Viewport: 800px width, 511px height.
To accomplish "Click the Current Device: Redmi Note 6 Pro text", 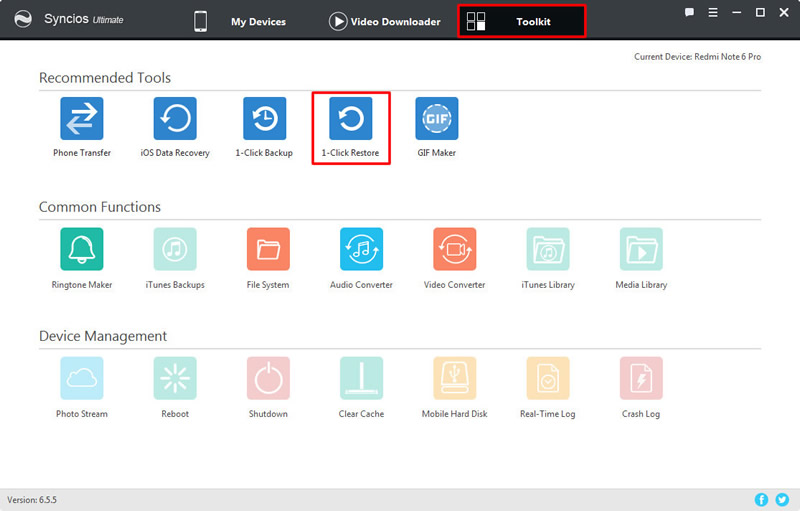I will coord(697,57).
